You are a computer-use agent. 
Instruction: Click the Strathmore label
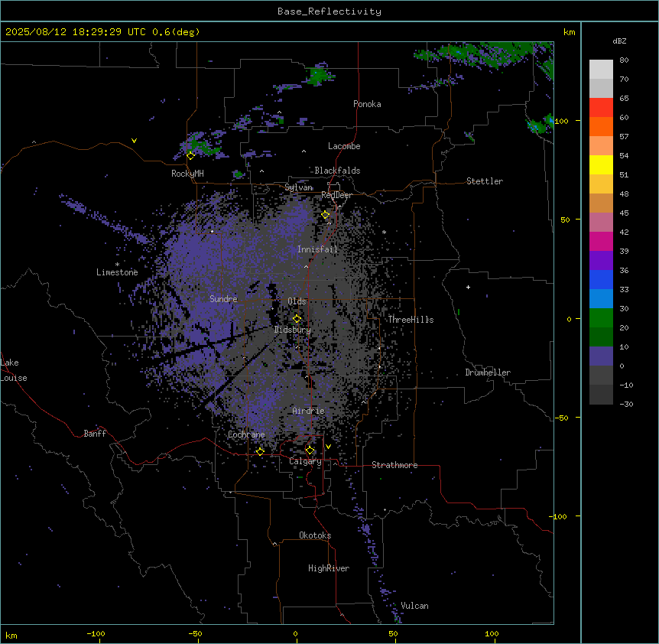click(394, 465)
